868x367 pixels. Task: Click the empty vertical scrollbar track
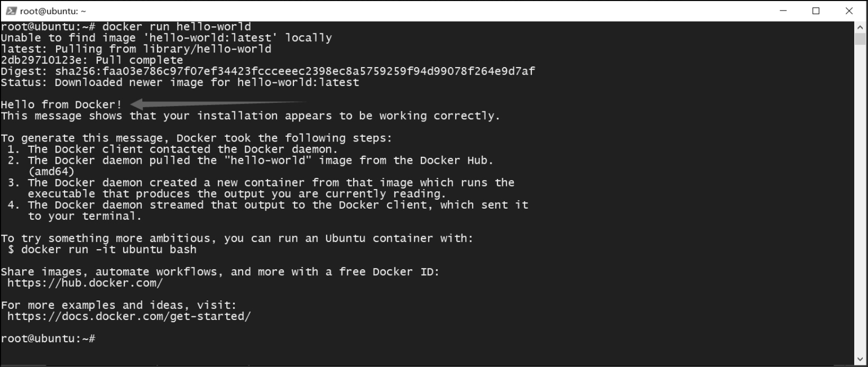point(860,201)
